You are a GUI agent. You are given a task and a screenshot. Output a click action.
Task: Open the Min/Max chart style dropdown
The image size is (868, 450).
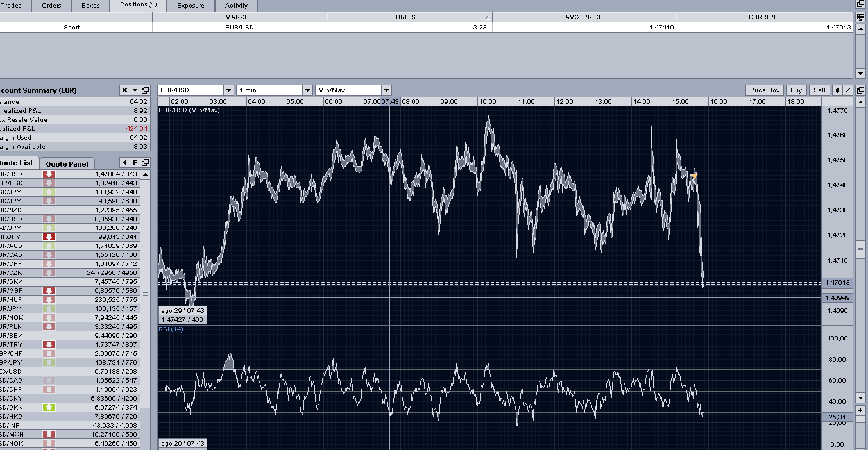tap(386, 90)
